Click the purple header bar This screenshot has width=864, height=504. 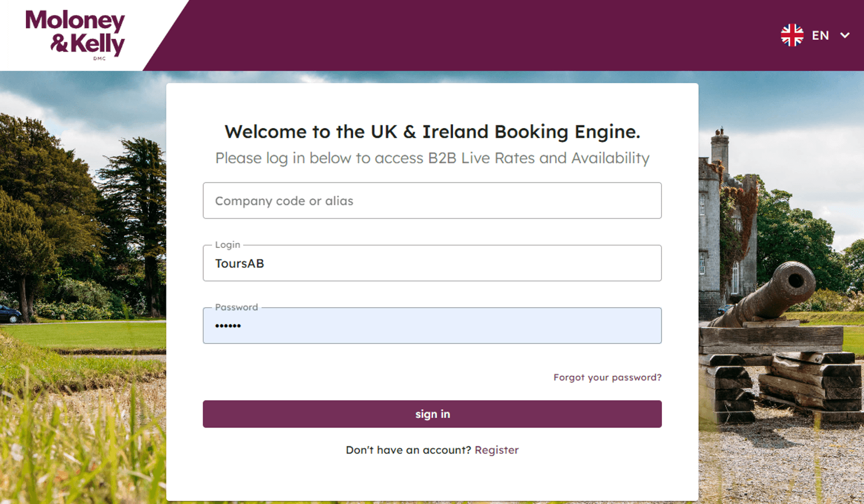tap(459, 34)
